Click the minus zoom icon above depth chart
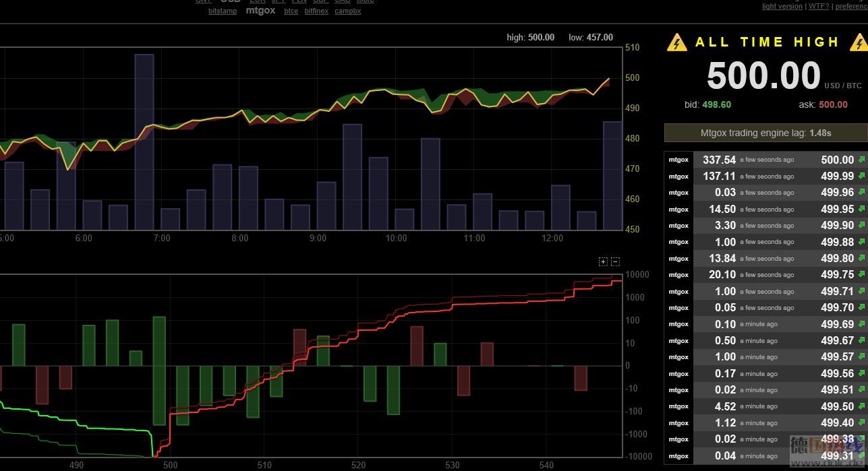 pyautogui.click(x=615, y=261)
